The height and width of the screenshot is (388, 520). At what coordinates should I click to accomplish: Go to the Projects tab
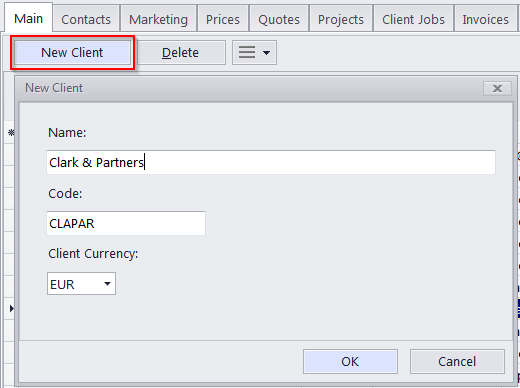click(x=341, y=19)
